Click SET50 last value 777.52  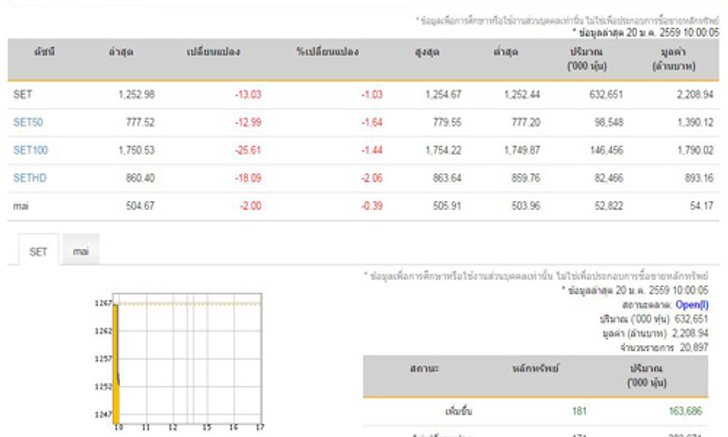140,122
